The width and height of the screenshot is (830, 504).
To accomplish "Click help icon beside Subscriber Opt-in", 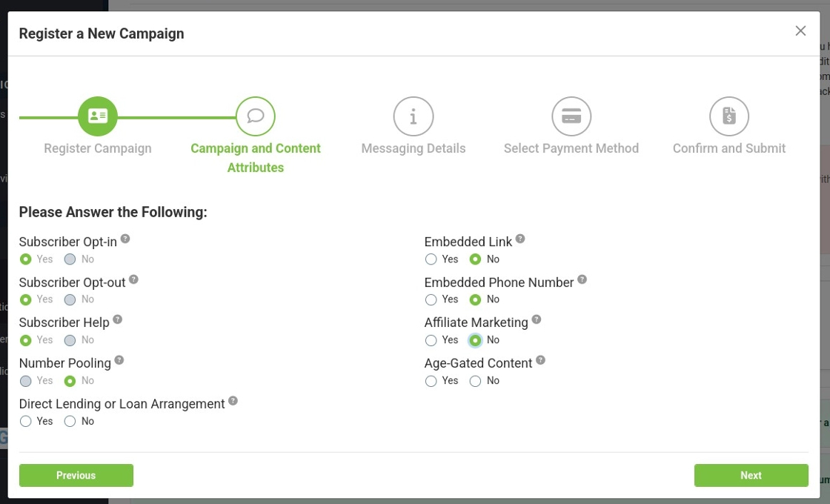I will (x=125, y=239).
